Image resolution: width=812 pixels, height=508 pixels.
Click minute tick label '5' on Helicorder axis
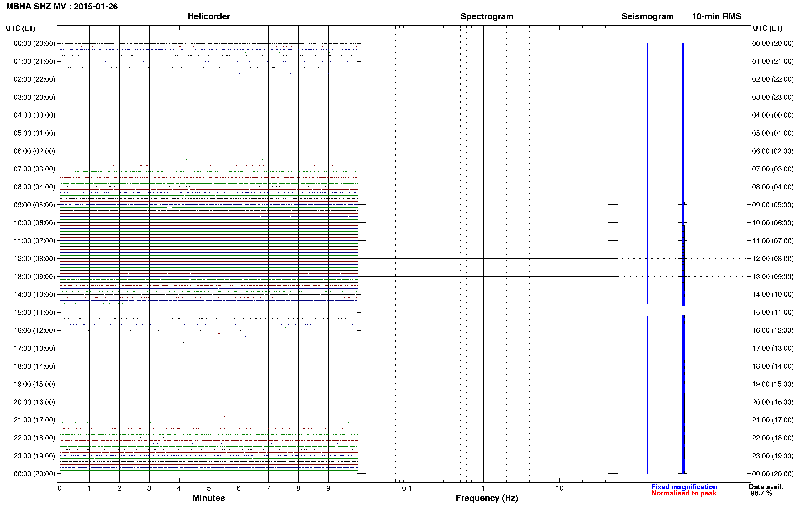(x=209, y=488)
